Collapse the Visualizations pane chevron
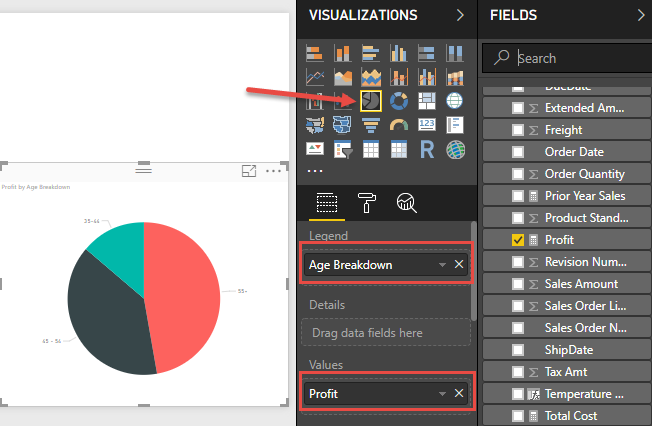This screenshot has height=426, width=652. pyautogui.click(x=460, y=15)
